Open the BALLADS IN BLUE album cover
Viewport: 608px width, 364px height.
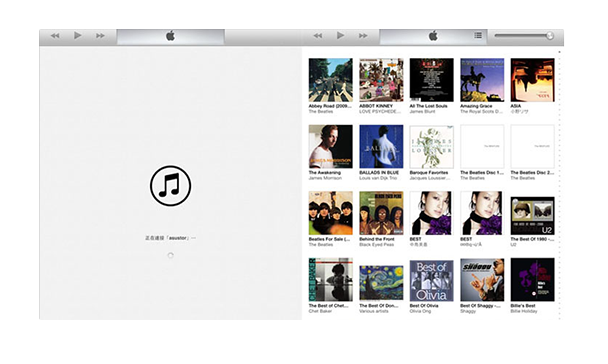point(381,147)
